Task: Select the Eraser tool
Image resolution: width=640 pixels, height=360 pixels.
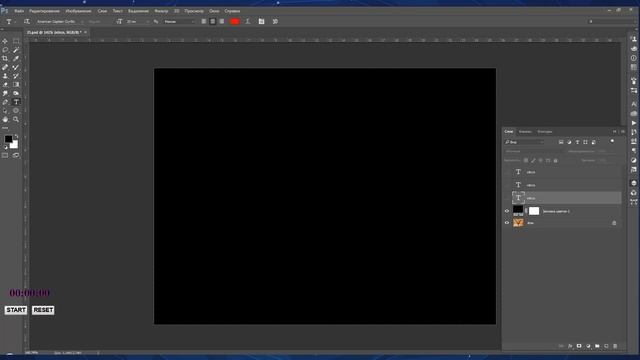Action: click(5, 84)
